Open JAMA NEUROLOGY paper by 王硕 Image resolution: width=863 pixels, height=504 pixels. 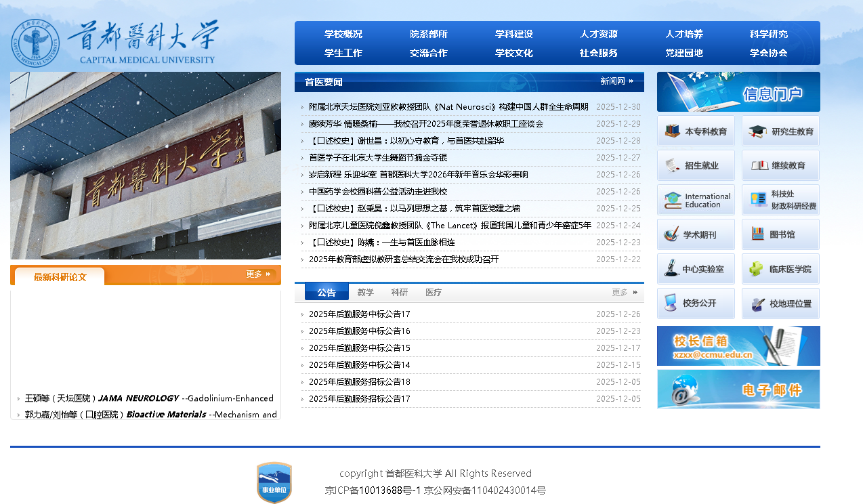149,398
